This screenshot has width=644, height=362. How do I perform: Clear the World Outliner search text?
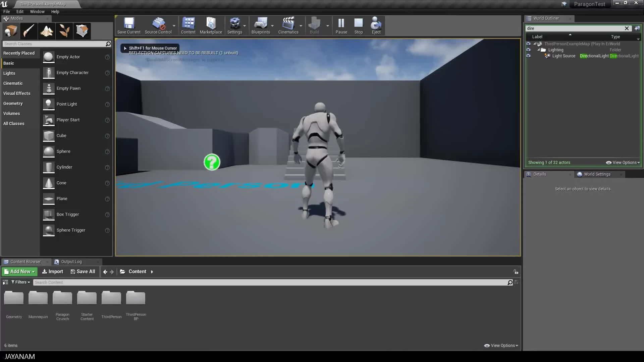[627, 28]
